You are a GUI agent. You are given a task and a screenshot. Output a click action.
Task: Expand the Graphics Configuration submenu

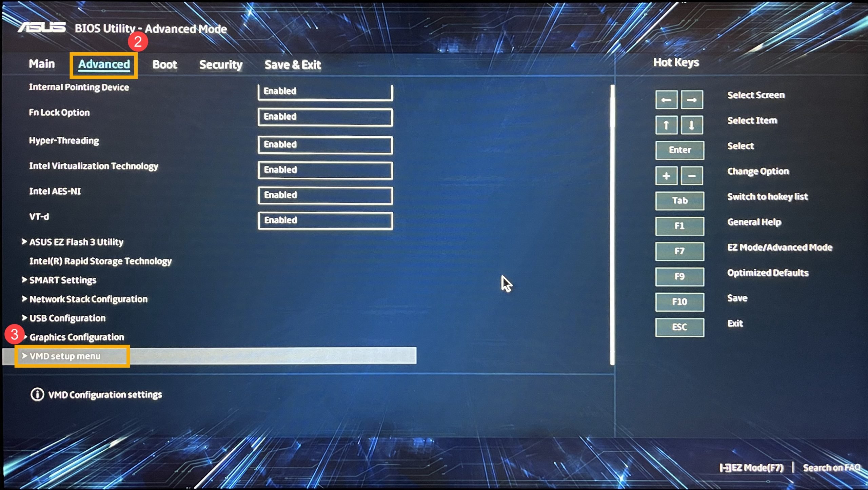pyautogui.click(x=76, y=337)
